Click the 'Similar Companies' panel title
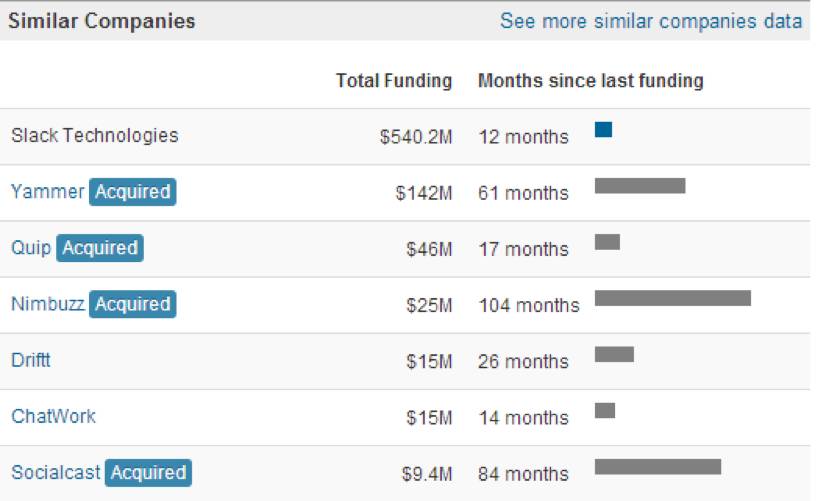Screen dimensions: 826x501 pyautogui.click(x=88, y=21)
